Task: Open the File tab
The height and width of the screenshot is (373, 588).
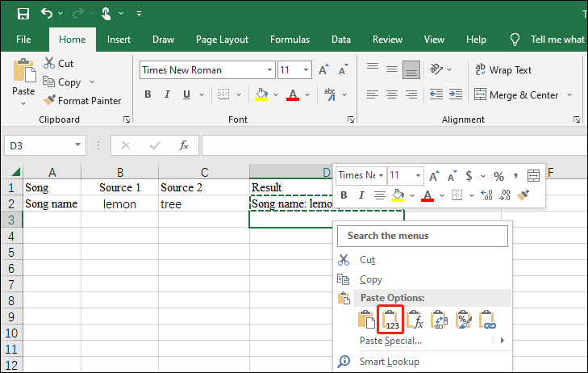Action: [23, 40]
